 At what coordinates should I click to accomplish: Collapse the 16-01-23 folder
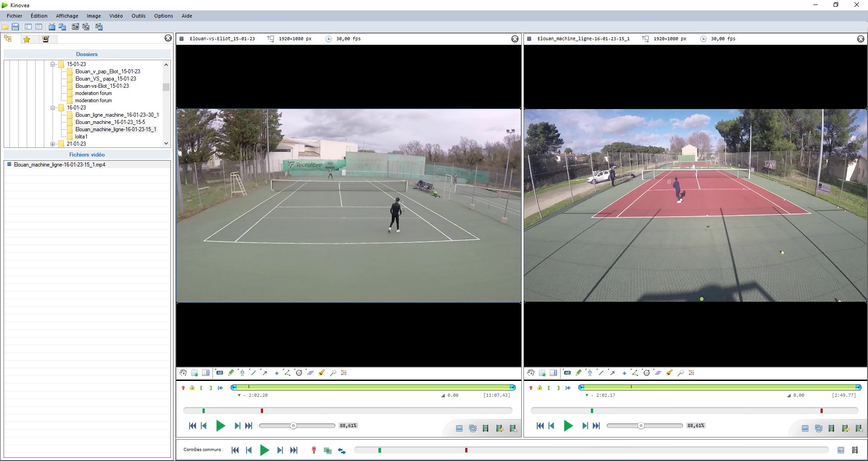pos(52,108)
